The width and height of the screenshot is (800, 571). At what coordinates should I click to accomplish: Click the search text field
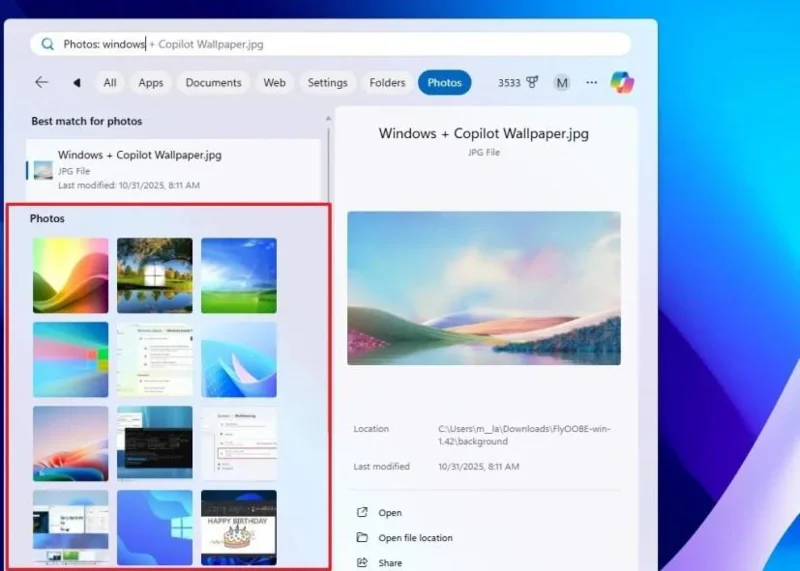pyautogui.click(x=331, y=44)
